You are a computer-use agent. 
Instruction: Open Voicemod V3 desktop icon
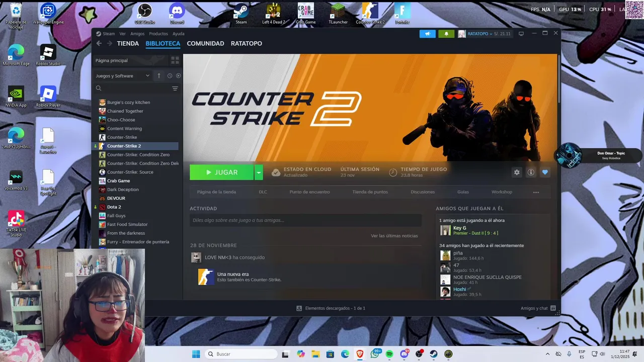tap(16, 180)
